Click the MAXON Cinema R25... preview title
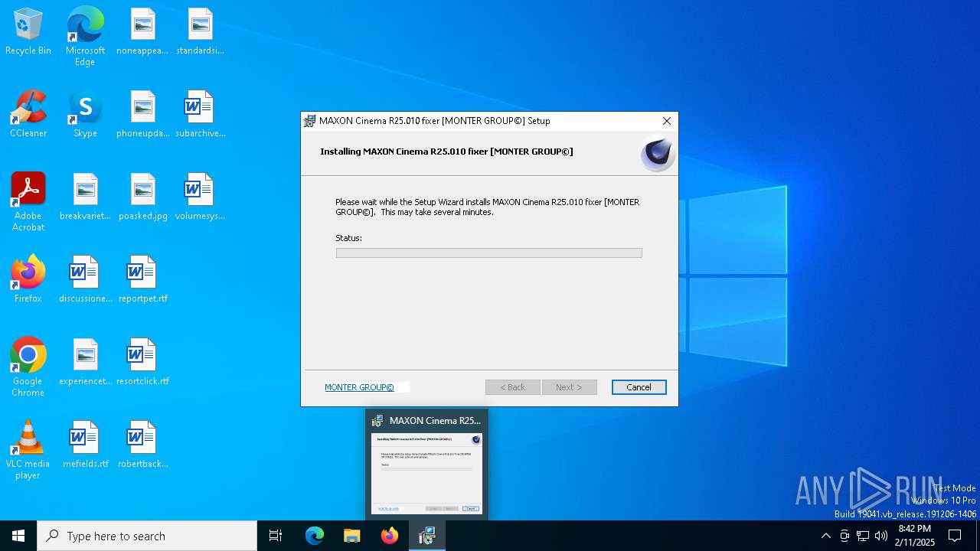 (435, 420)
